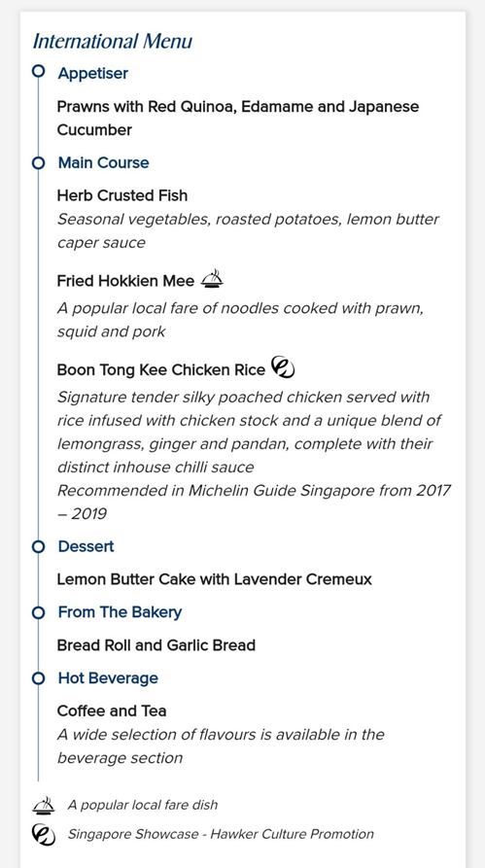Click the International Menu title
This screenshot has width=485, height=868.
pos(113,42)
